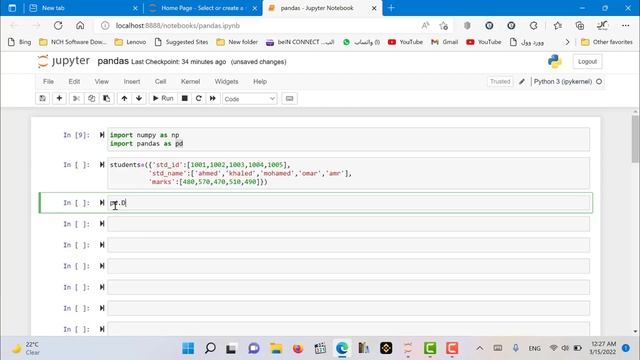This screenshot has height=360, width=640.
Task: Click inside the students dictionary code cell
Action: [348, 173]
